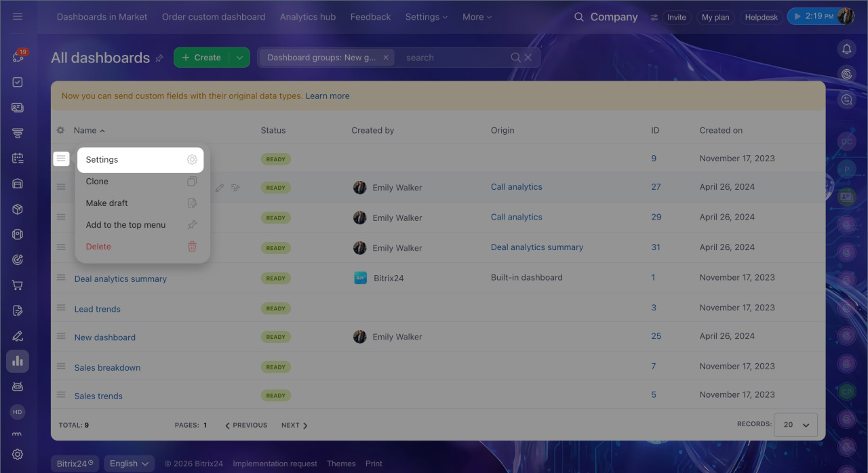This screenshot has height=473, width=868.
Task: Open Themes footer link
Action: (341, 464)
